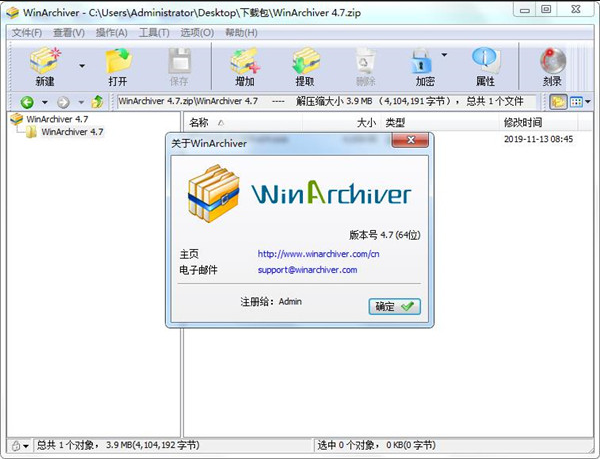
Task: Open the 选项(O) menu
Action: coord(197,33)
